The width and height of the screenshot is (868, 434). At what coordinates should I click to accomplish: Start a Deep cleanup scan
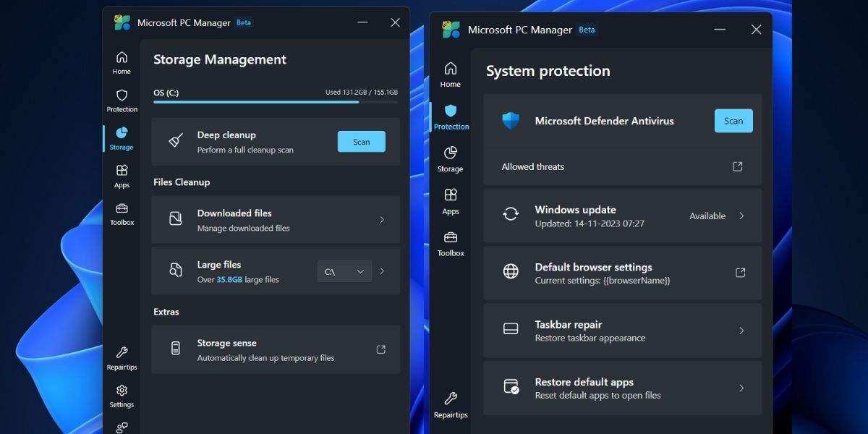click(x=361, y=141)
